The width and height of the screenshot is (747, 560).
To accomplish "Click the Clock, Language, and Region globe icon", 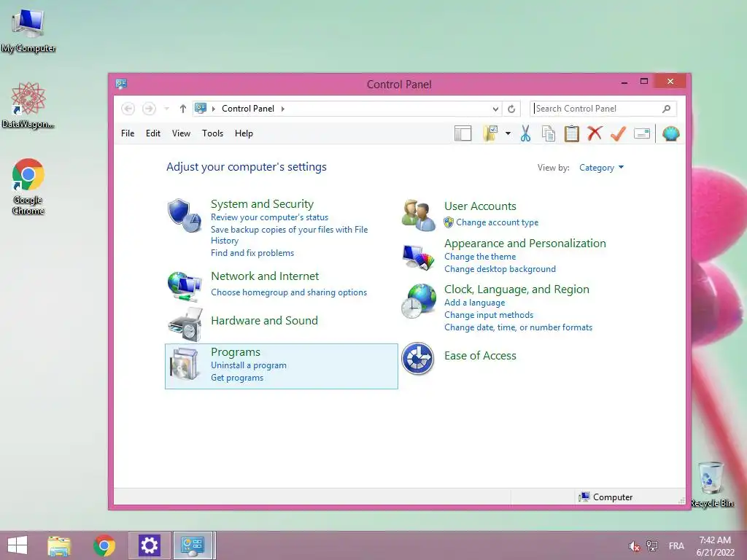I will click(x=418, y=301).
